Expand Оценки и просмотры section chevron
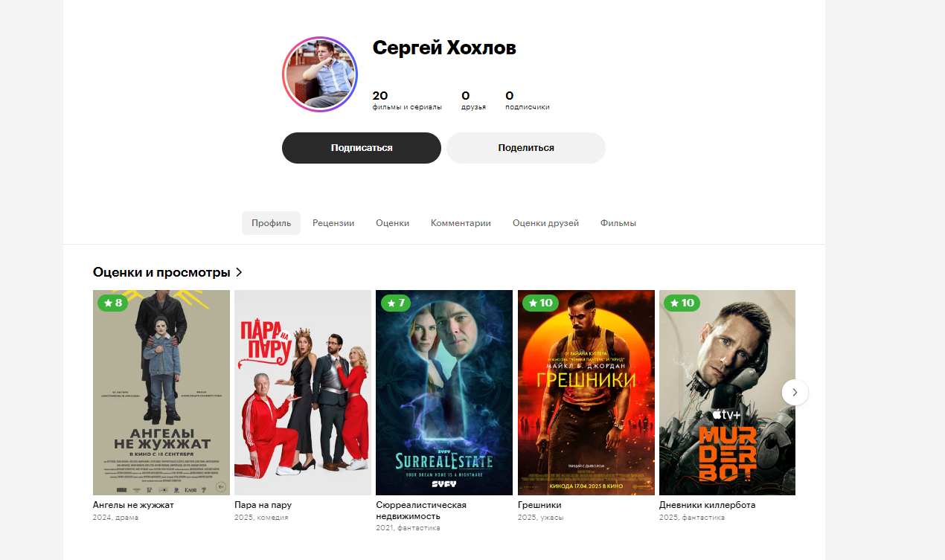The image size is (945, 560). tap(239, 272)
